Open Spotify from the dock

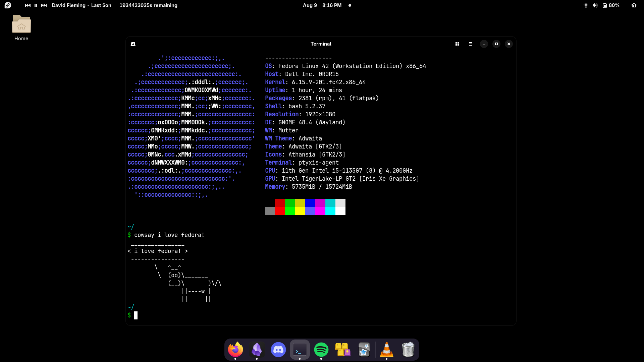tap(321, 350)
